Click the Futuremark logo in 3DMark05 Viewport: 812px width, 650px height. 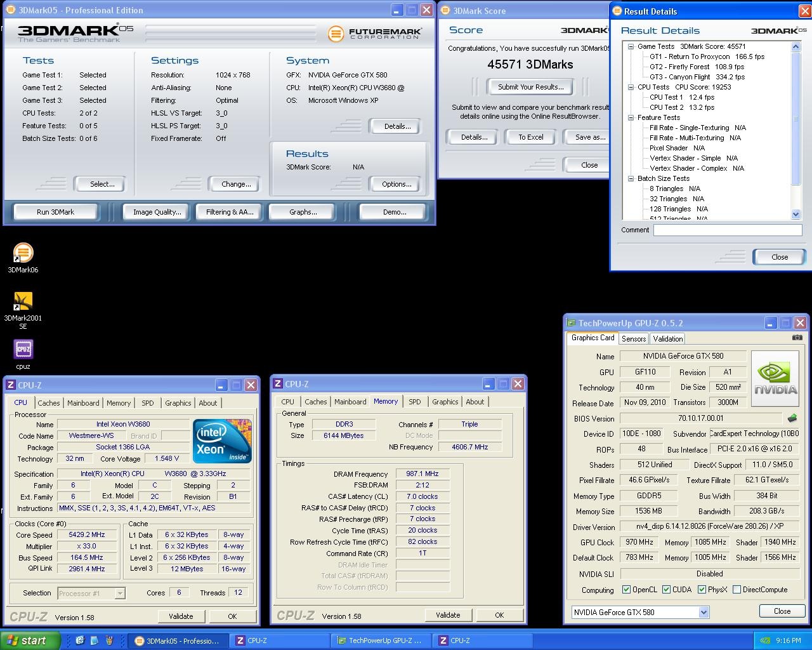coord(374,33)
